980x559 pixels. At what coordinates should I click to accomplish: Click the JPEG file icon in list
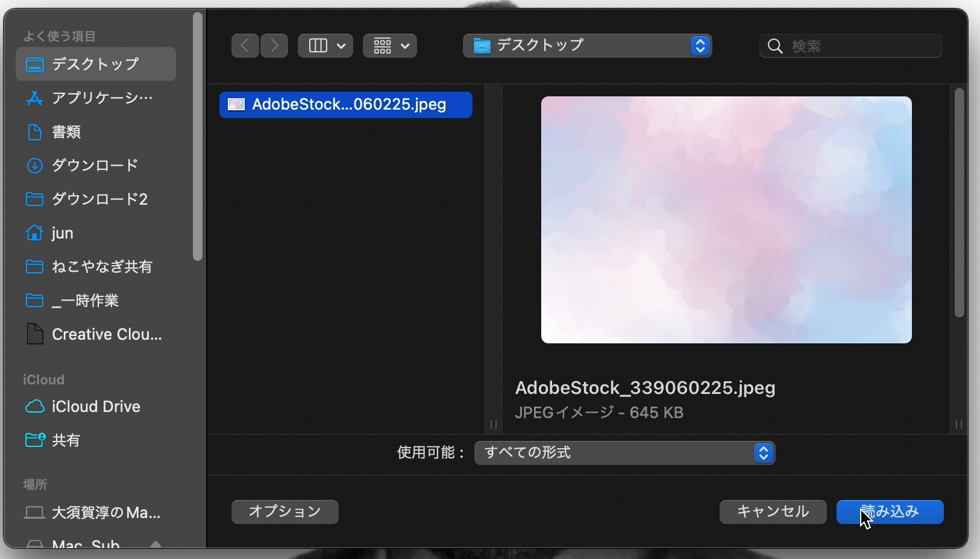click(236, 105)
